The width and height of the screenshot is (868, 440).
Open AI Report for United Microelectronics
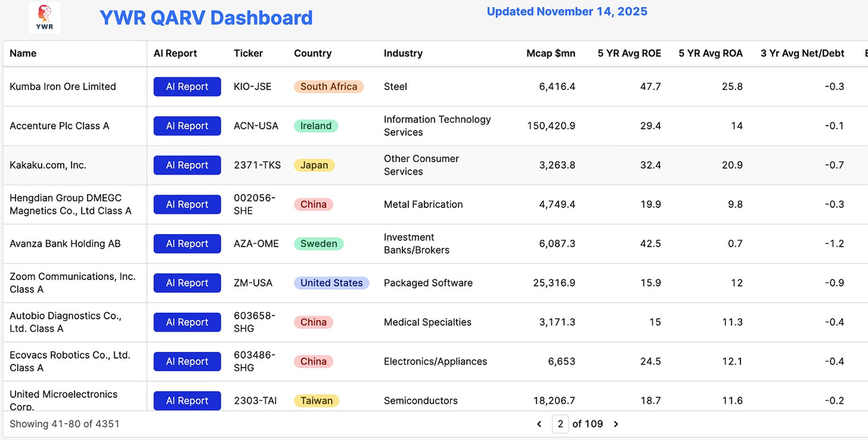(x=187, y=400)
